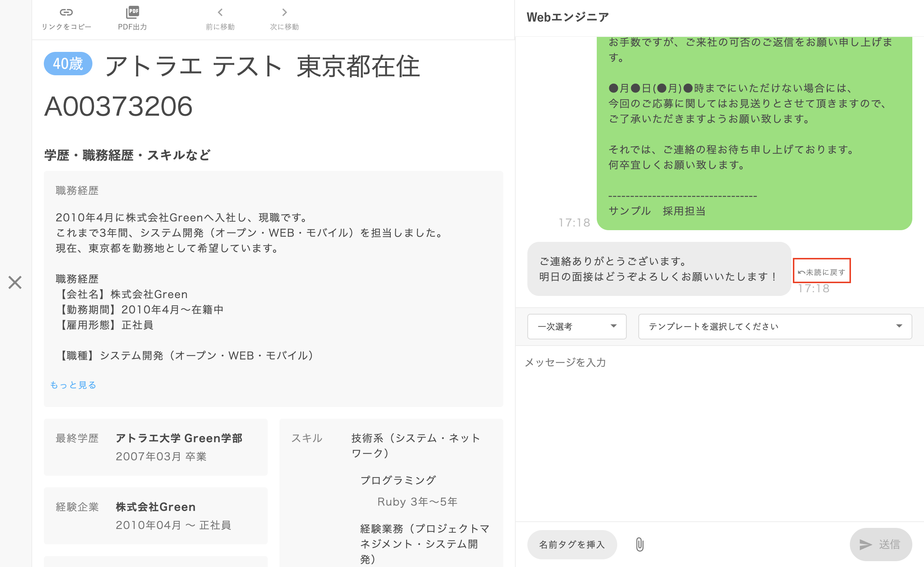Image resolution: width=924 pixels, height=567 pixels.
Task: Click the 学歴・職務経歴・スキルなど section heading
Action: [x=127, y=155]
